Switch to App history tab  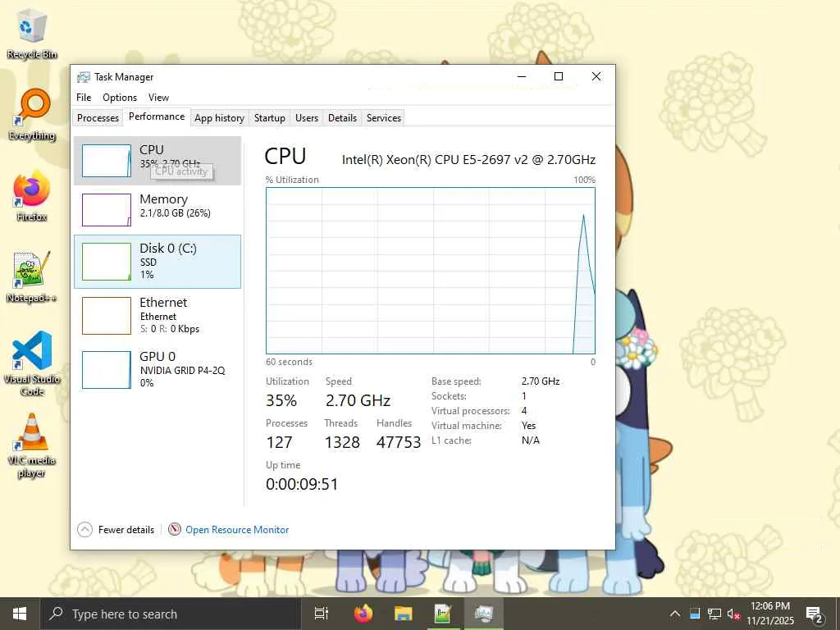click(219, 118)
